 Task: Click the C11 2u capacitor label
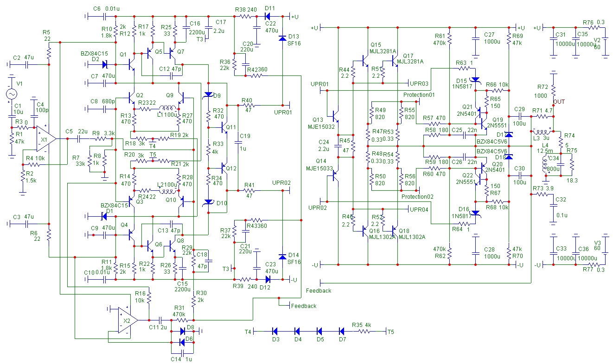click(x=158, y=327)
